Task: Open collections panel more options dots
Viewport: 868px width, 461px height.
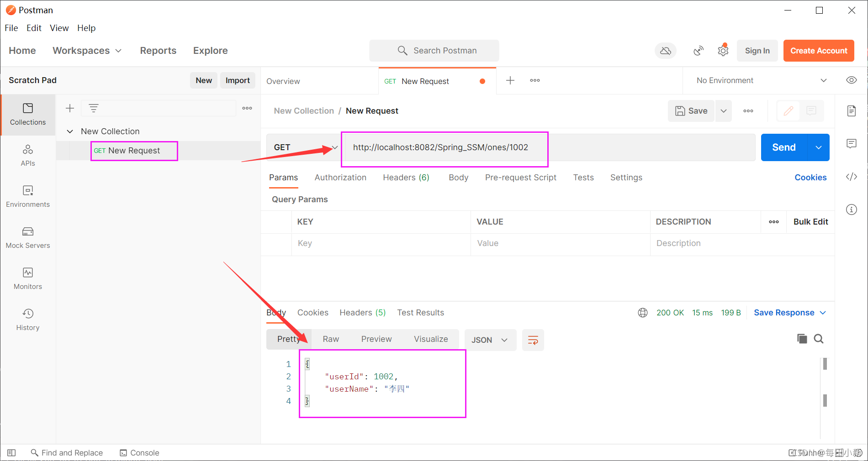Action: point(247,108)
